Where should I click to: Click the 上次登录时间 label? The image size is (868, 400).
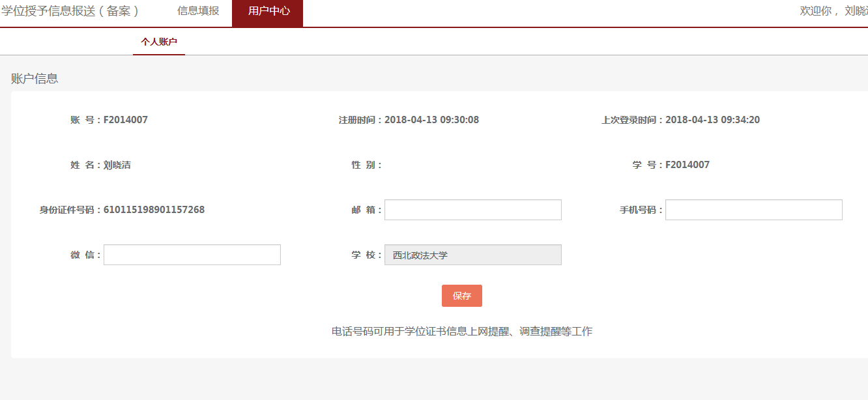(x=632, y=120)
